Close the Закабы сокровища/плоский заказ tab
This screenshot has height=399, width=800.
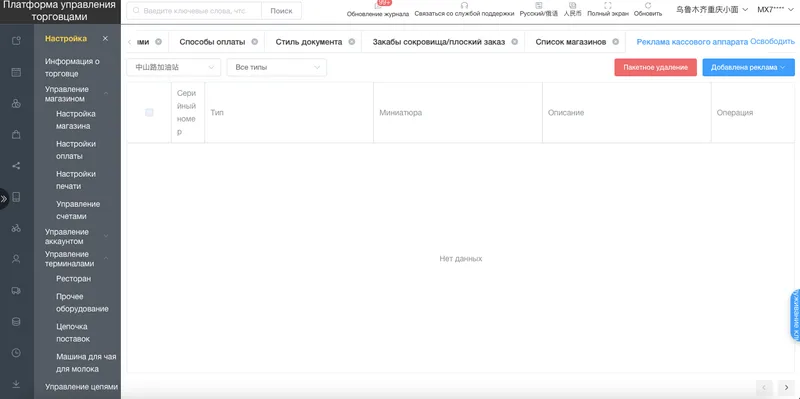click(514, 42)
